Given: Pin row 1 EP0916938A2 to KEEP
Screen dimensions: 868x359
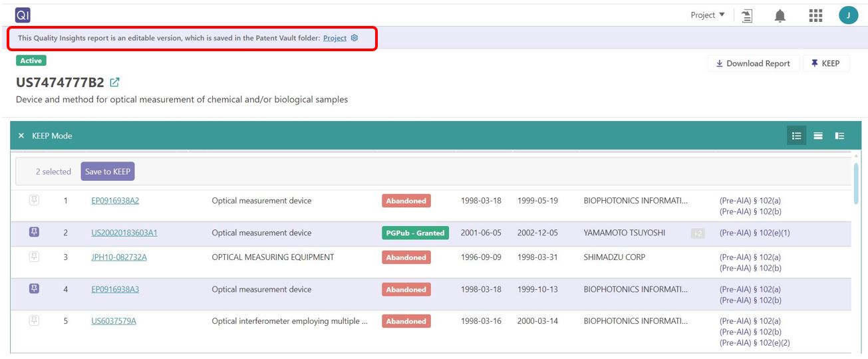Looking at the screenshot, I should pos(34,200).
